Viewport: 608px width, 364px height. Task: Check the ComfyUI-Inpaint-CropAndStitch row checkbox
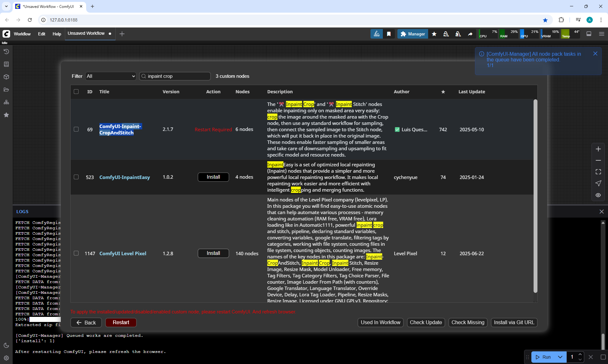[76, 129]
